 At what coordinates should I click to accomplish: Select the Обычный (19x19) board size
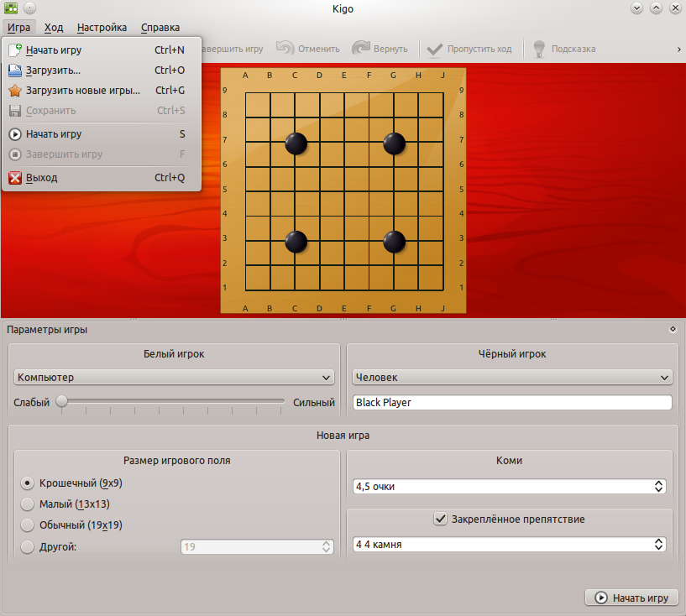pyautogui.click(x=27, y=525)
